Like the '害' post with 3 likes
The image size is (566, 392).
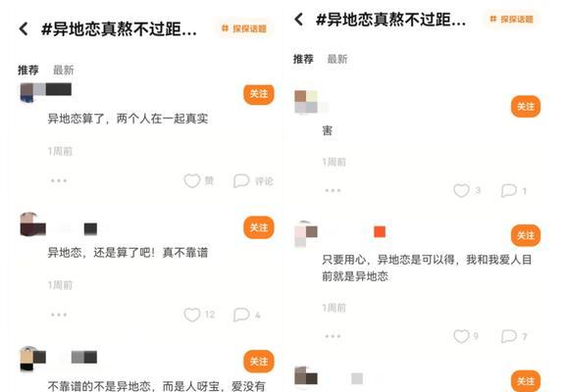click(461, 190)
